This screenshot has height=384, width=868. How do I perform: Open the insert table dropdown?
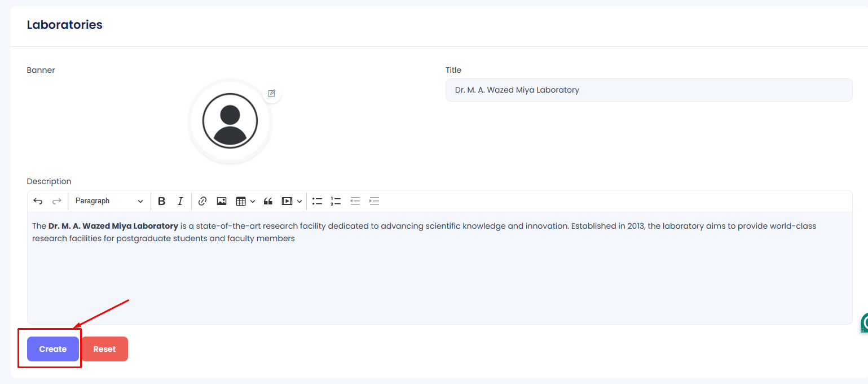click(245, 201)
